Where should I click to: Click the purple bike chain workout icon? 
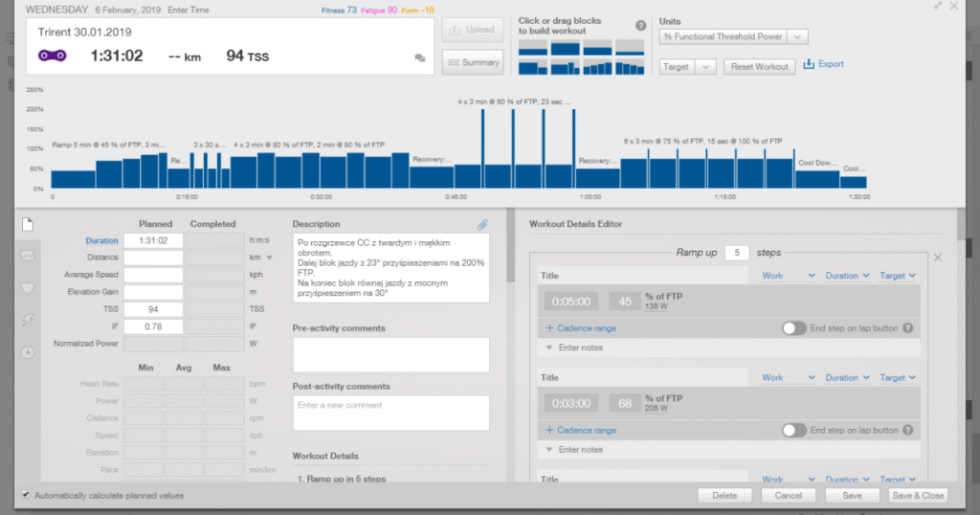[x=54, y=56]
